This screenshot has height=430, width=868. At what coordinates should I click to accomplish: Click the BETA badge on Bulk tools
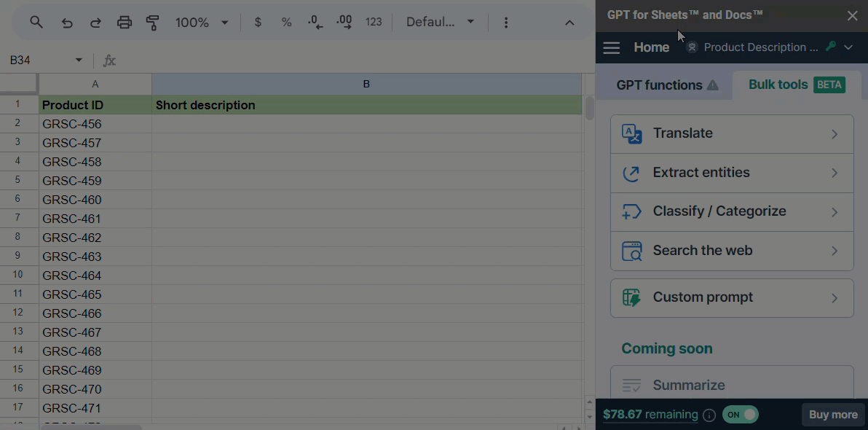click(x=829, y=85)
